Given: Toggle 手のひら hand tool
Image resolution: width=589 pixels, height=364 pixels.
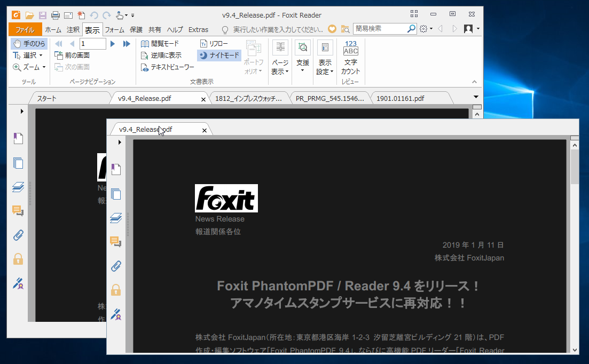Looking at the screenshot, I should pyautogui.click(x=29, y=44).
